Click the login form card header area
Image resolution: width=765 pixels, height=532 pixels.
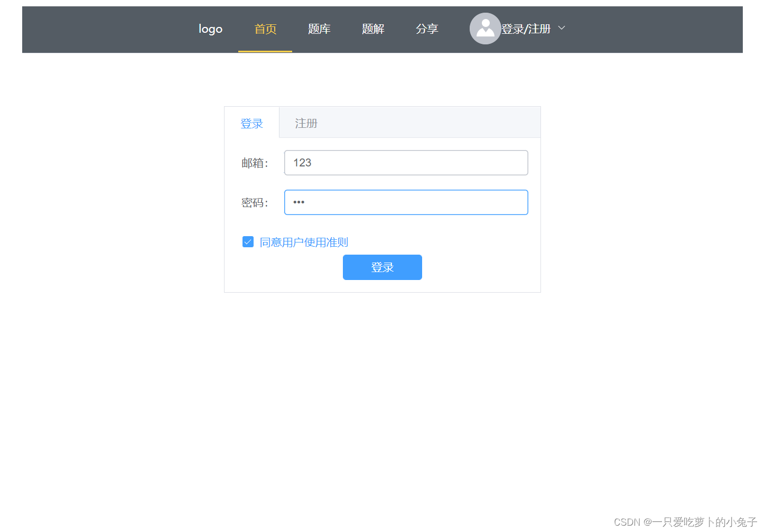423,122
